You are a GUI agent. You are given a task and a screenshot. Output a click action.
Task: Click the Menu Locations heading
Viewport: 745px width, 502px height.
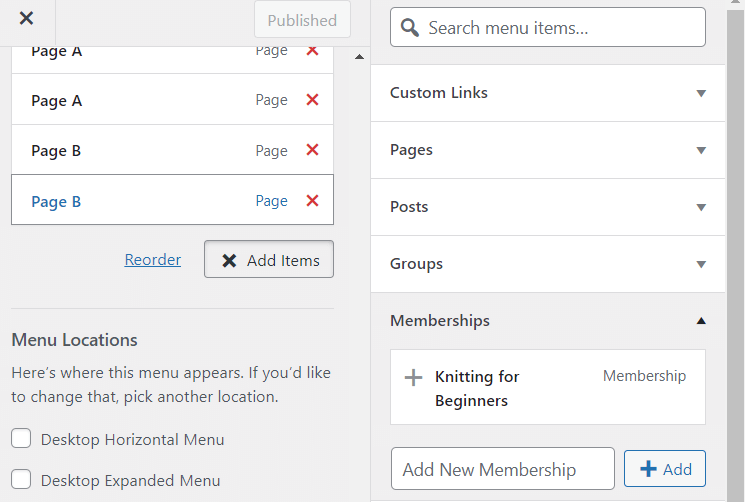coord(75,340)
